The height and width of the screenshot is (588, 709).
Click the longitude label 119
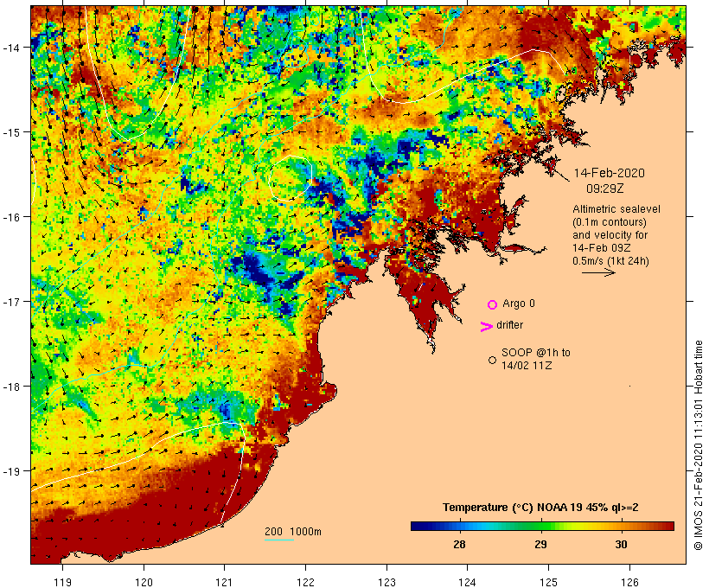click(62, 582)
